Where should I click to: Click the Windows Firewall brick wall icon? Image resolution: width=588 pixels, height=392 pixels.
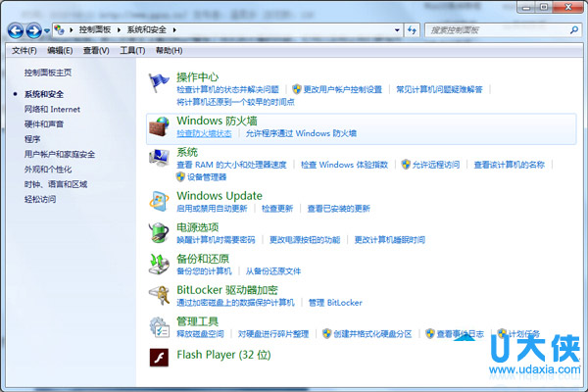(x=159, y=126)
